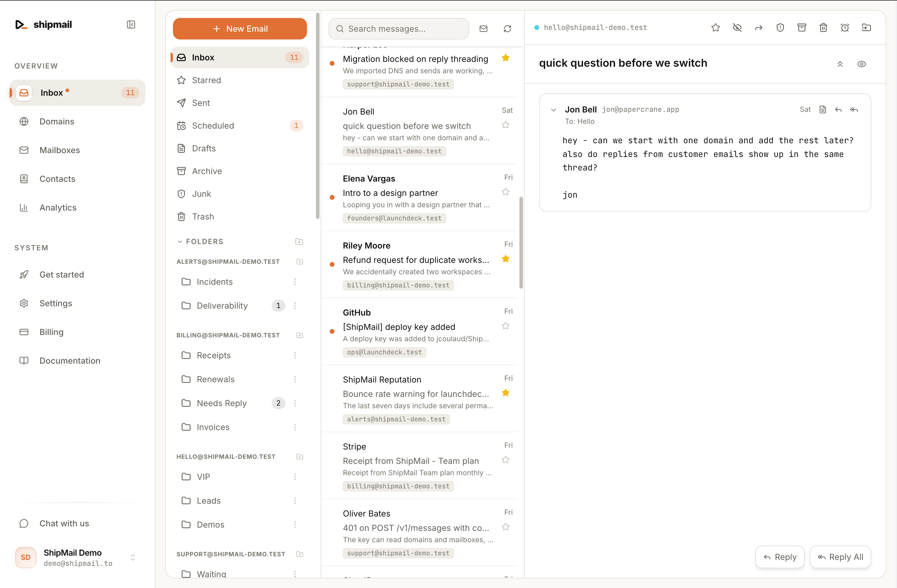Add folder under alerts@shipmail-demo.test
The height and width of the screenshot is (588, 897).
[x=299, y=261]
